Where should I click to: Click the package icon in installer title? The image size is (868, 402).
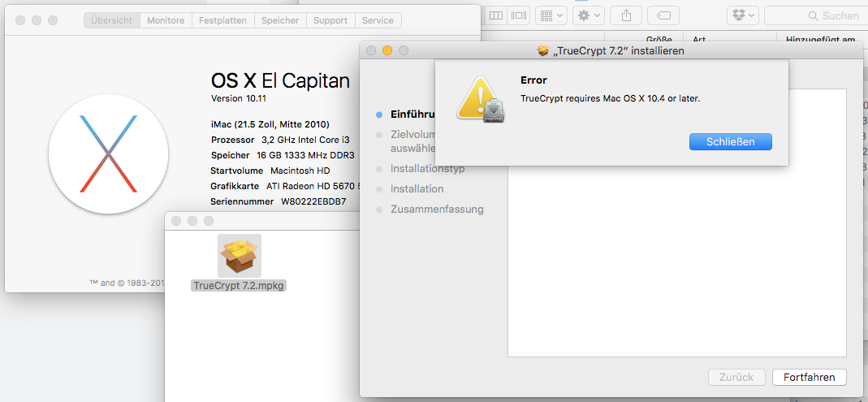[542, 51]
